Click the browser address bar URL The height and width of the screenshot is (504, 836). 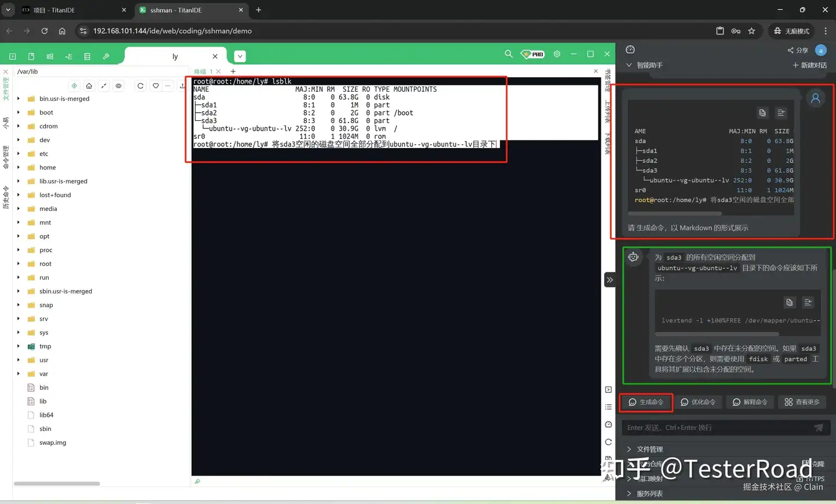tap(172, 31)
